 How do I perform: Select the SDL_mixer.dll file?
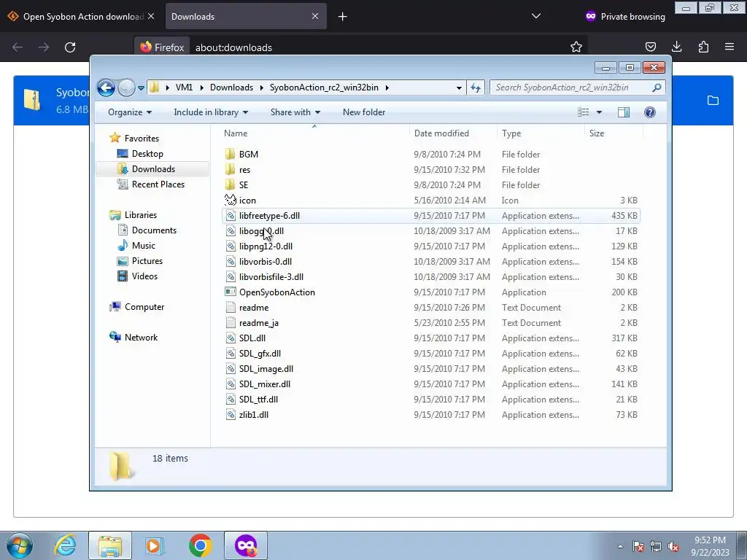(264, 384)
